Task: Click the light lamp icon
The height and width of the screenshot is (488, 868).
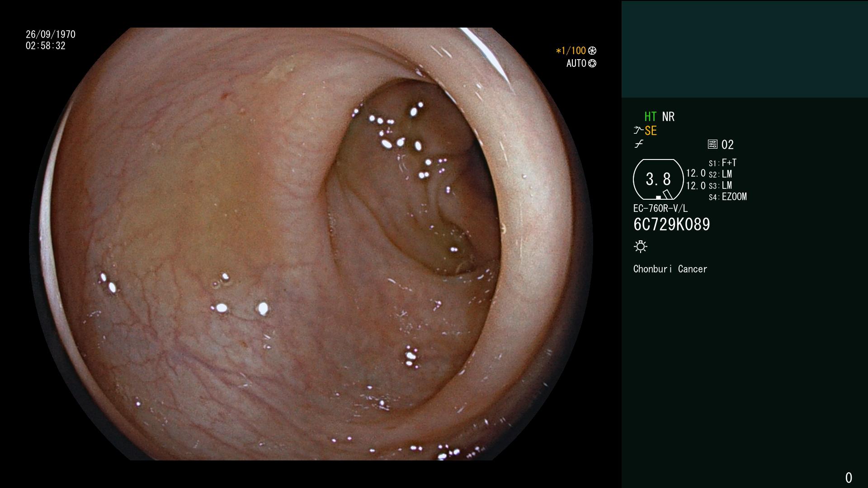Action: point(641,247)
